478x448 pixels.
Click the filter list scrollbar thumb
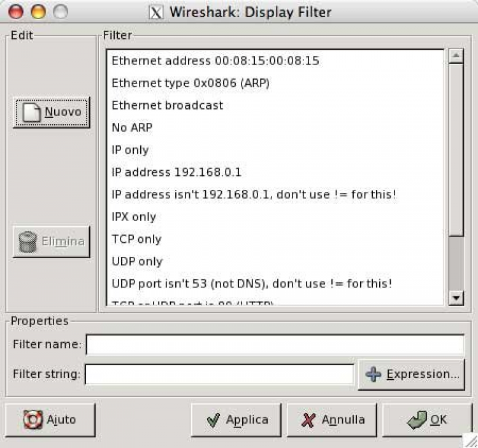456,149
